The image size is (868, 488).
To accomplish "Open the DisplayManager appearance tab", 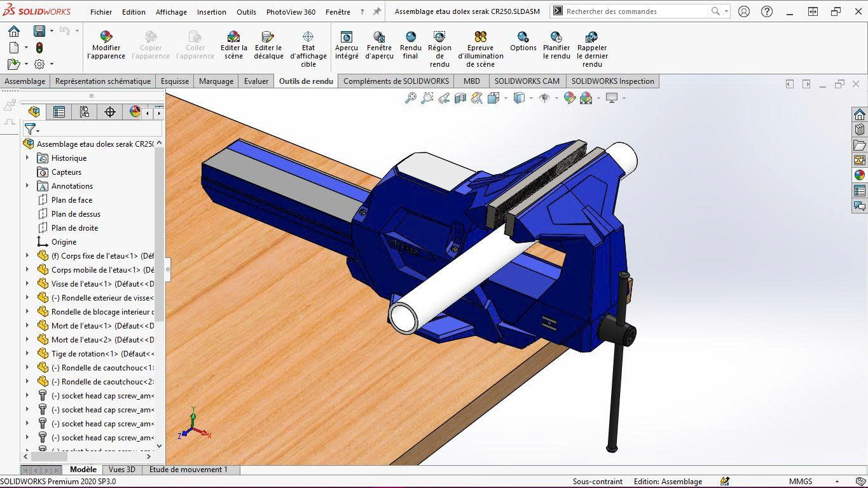I will pyautogui.click(x=135, y=112).
